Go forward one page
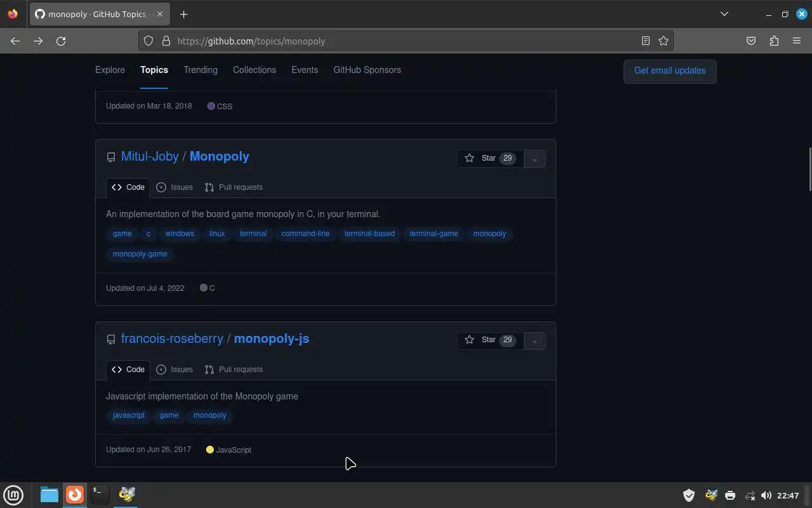 coord(38,41)
